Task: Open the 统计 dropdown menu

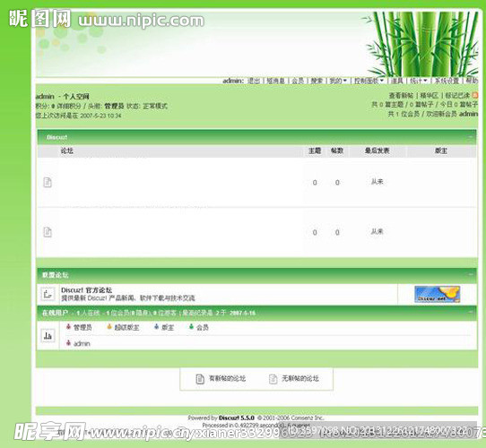Action: (419, 81)
